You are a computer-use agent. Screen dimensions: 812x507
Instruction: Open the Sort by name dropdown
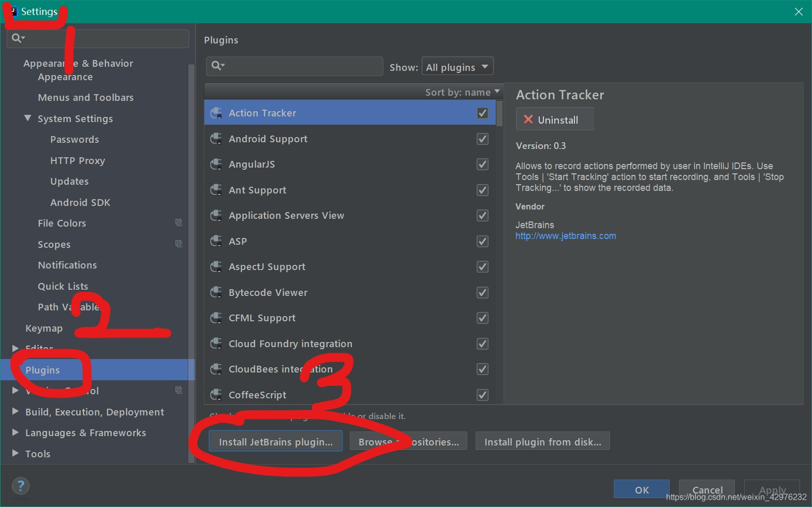pyautogui.click(x=463, y=92)
